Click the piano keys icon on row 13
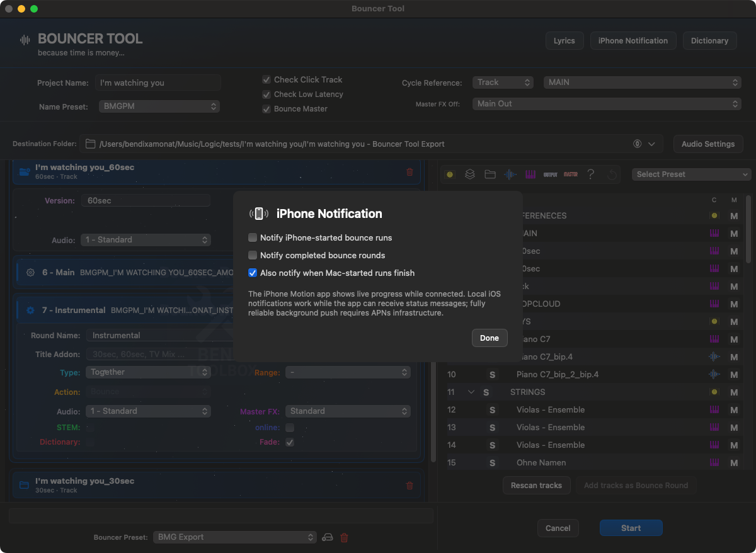Viewport: 756px width, 553px height. [x=714, y=427]
